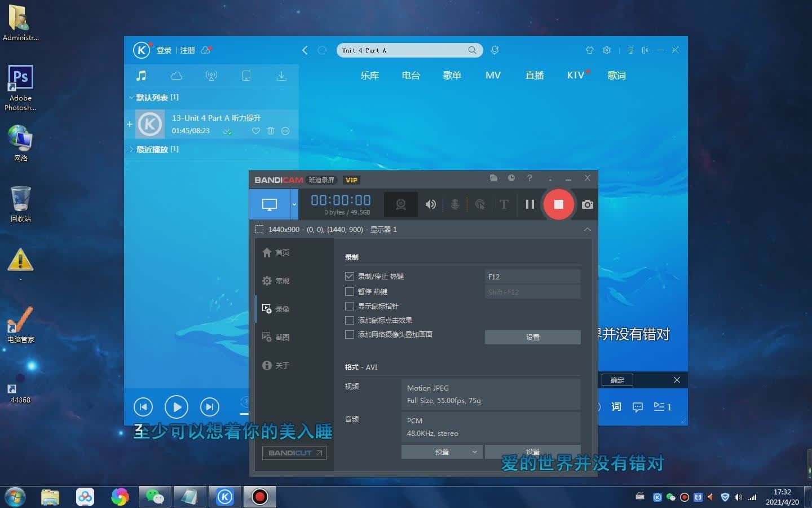Click the text overlay T icon
The image size is (812, 508).
(504, 204)
